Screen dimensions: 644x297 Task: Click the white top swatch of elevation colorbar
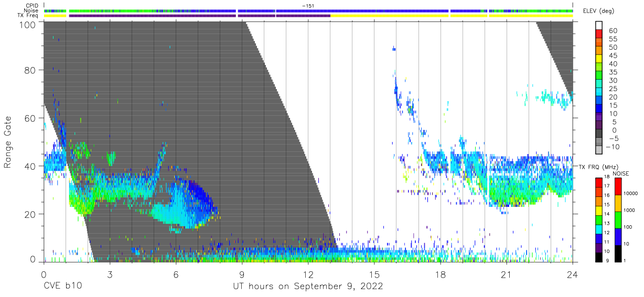pyautogui.click(x=598, y=26)
